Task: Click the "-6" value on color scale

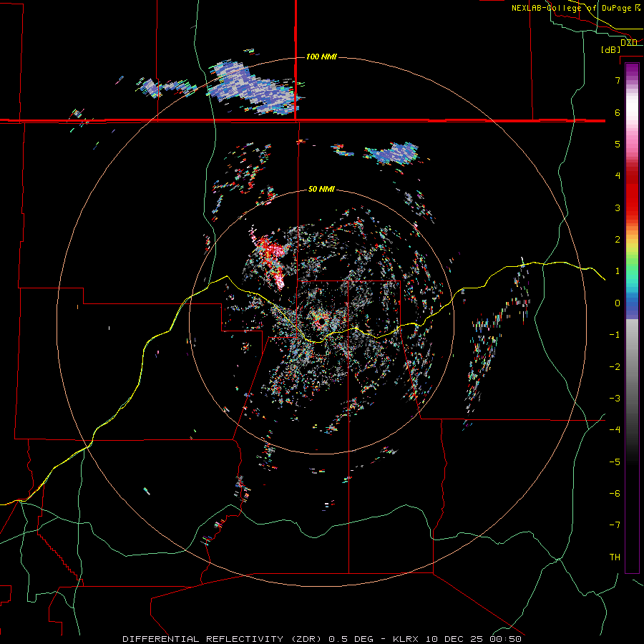Action: click(x=615, y=494)
